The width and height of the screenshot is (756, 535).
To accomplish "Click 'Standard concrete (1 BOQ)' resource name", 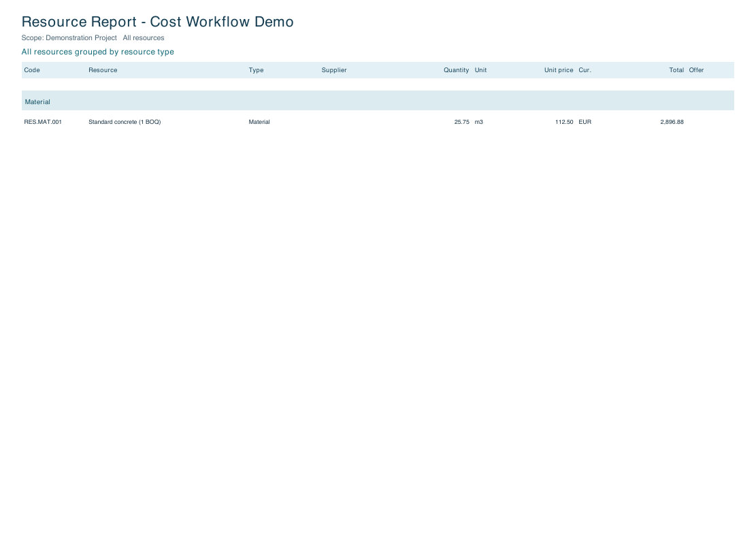I will (x=125, y=122).
